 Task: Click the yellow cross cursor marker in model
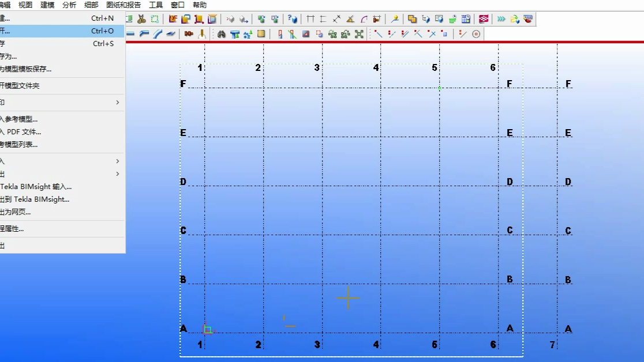(x=348, y=298)
